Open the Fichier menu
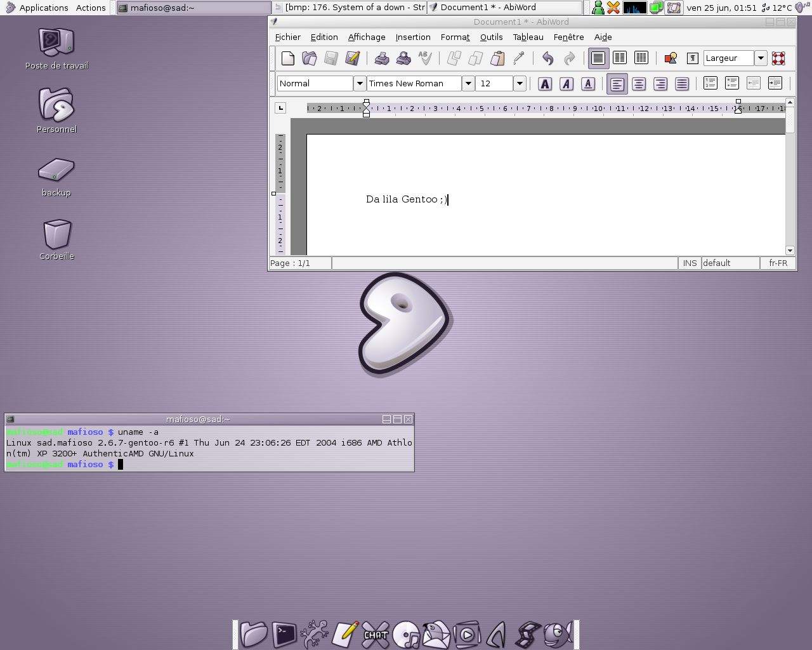This screenshot has width=812, height=650. coord(288,37)
